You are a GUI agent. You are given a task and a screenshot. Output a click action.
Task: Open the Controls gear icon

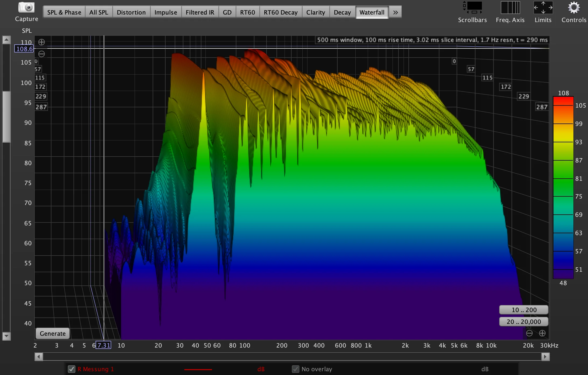click(x=574, y=8)
